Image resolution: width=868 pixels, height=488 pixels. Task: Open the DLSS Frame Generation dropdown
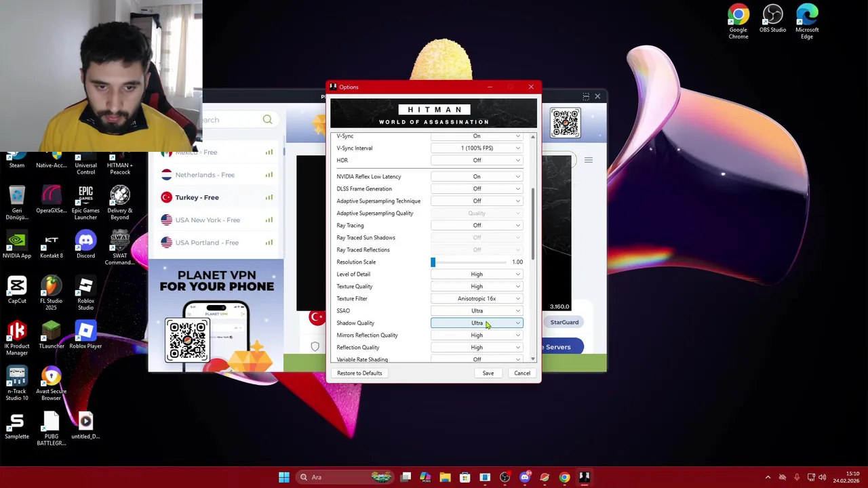pos(477,189)
